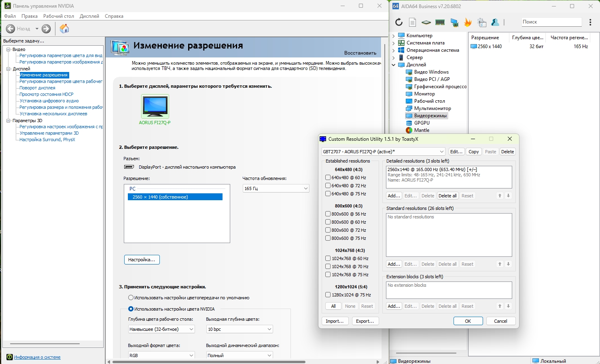
Task: Open the Правка menu
Action: 30,16
